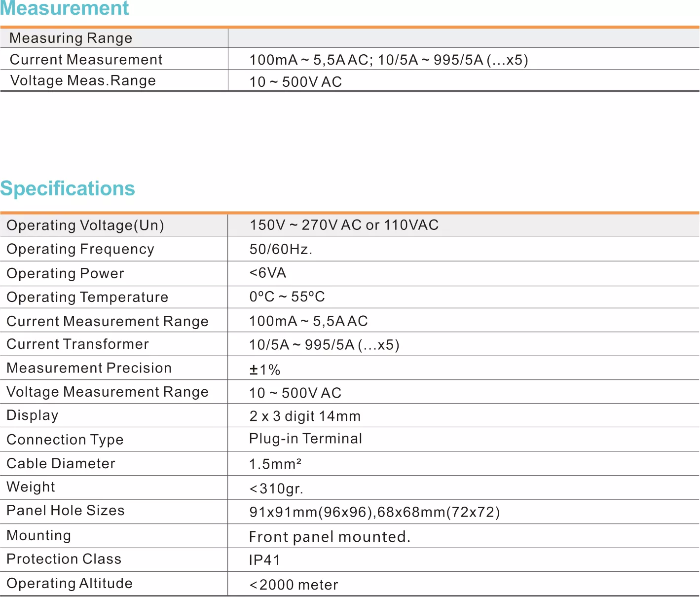Select the 'Panel Hole Sizes' label

(x=66, y=511)
